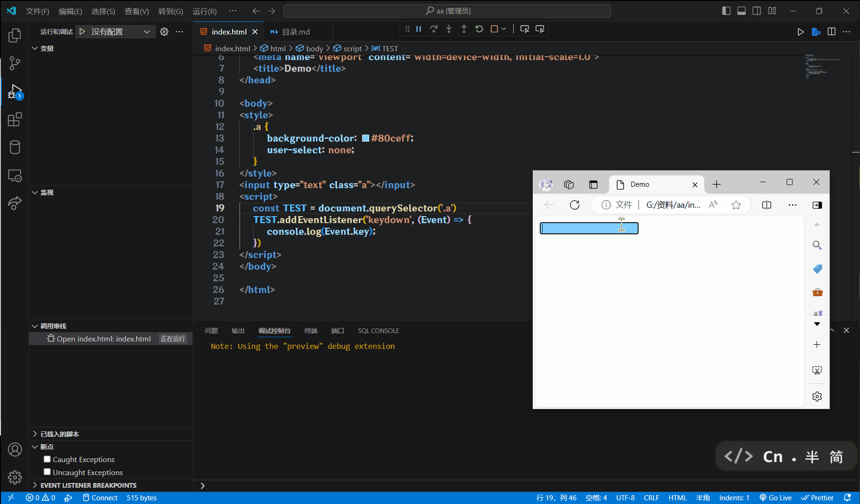Open the Source Control view
Screen dimensions: 860x504
[x=15, y=63]
